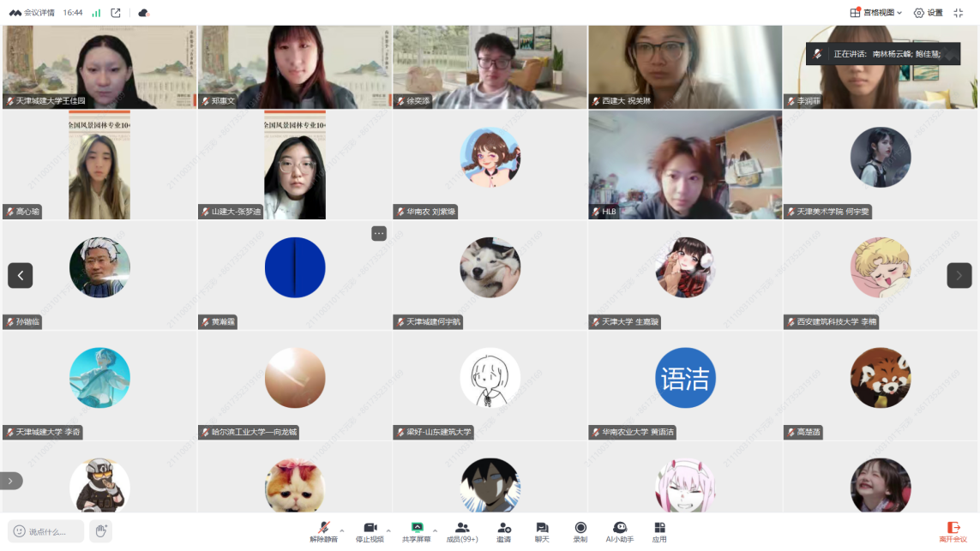The image size is (980, 551).
Task: Expand video options arrow beside 停止视频
Action: click(388, 530)
